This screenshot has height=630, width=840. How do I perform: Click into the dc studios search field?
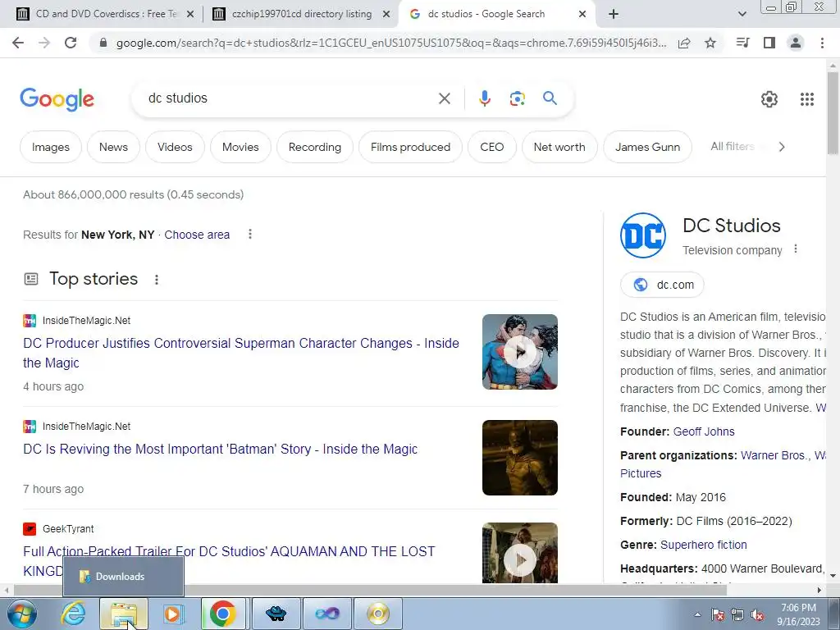290,98
